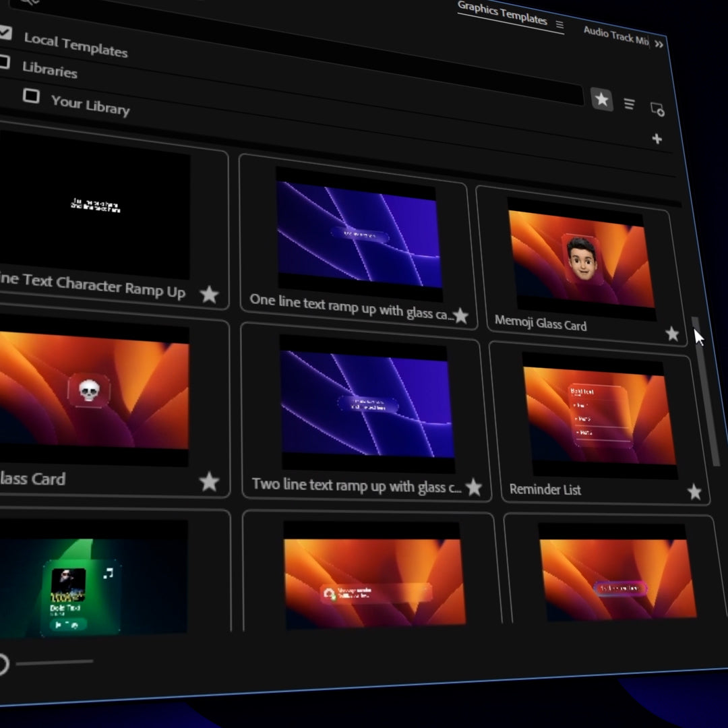Screen dimensions: 728x728
Task: Click the 'Reminder List' label
Action: [545, 489]
